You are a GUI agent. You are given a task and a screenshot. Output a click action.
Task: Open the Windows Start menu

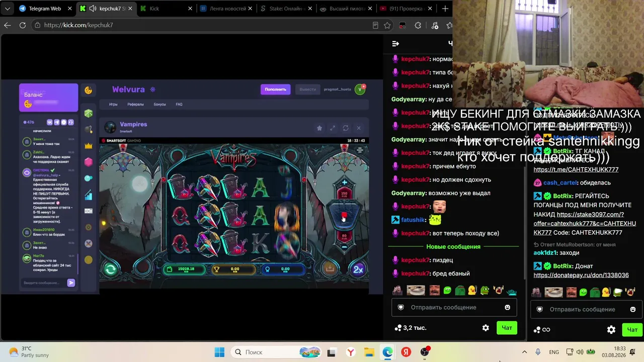(x=219, y=352)
